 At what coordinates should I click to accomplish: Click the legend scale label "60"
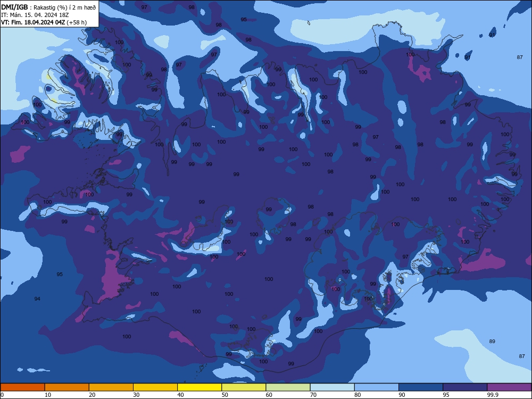point(269,395)
